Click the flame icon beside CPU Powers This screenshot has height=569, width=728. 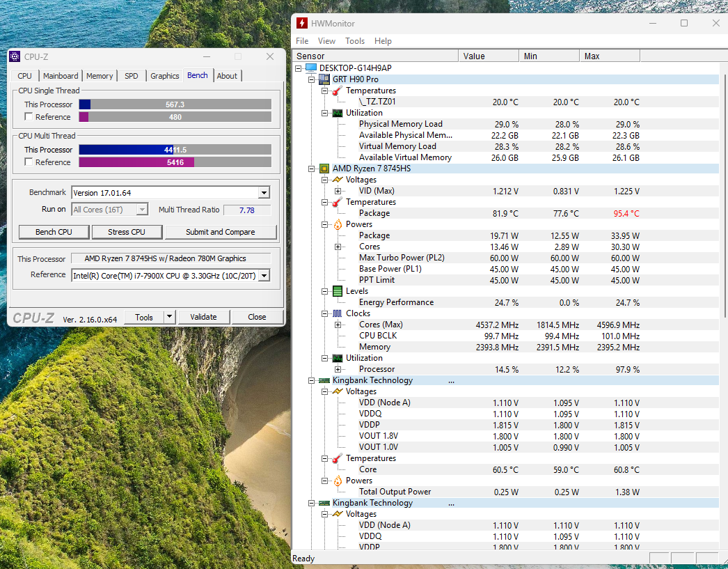pos(337,224)
